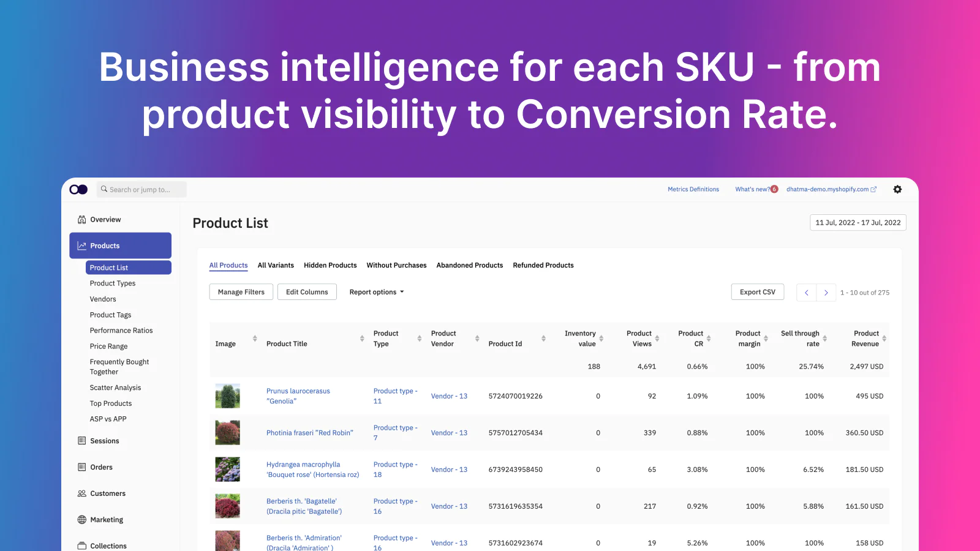This screenshot has height=551, width=980.
Task: Open Berberis th. 'Bagatelle' product thumbnail
Action: point(227,506)
